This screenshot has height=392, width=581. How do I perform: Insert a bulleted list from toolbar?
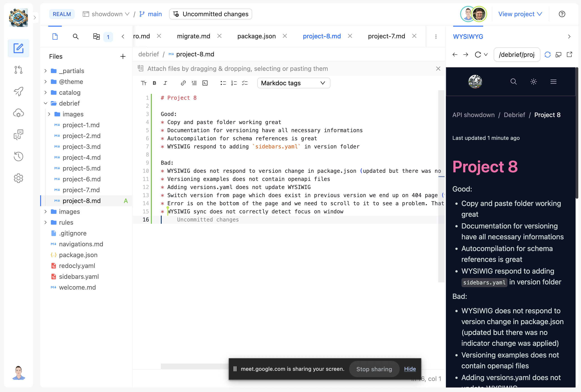pos(223,83)
